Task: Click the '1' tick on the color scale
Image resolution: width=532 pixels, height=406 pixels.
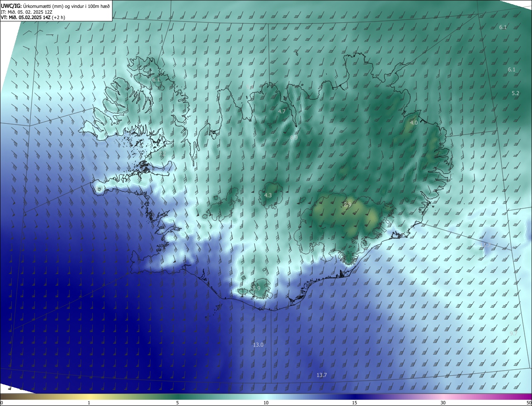Action: pos(89,403)
